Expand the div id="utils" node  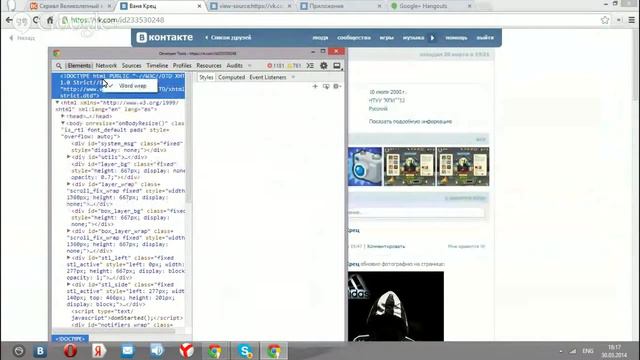click(69, 157)
